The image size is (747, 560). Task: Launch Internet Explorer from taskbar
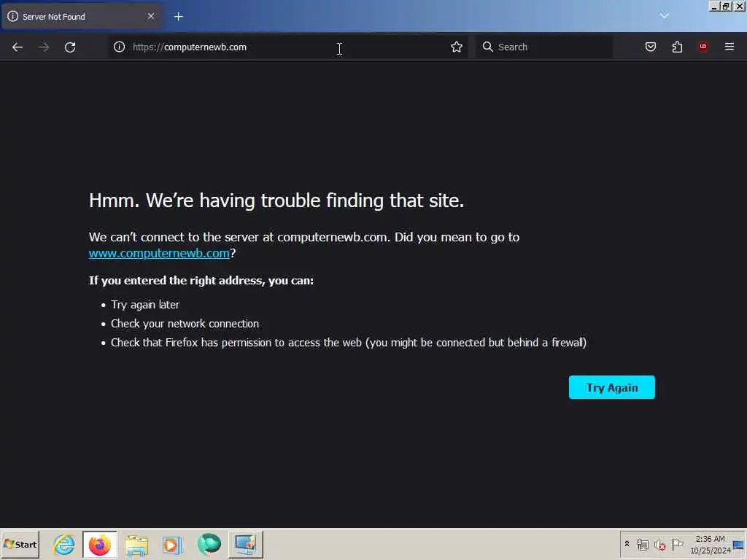pos(64,545)
